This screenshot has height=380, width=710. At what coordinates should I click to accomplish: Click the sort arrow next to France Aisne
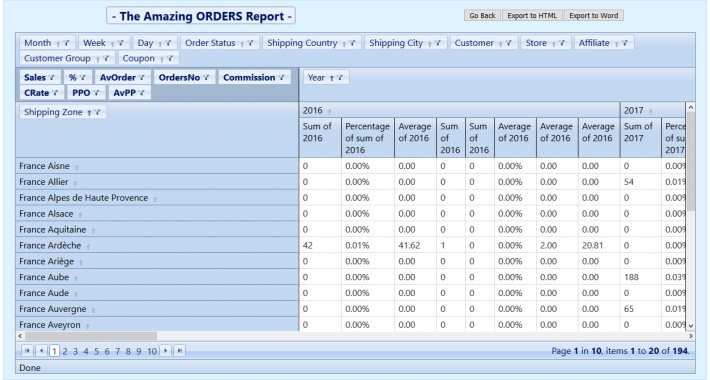77,168
